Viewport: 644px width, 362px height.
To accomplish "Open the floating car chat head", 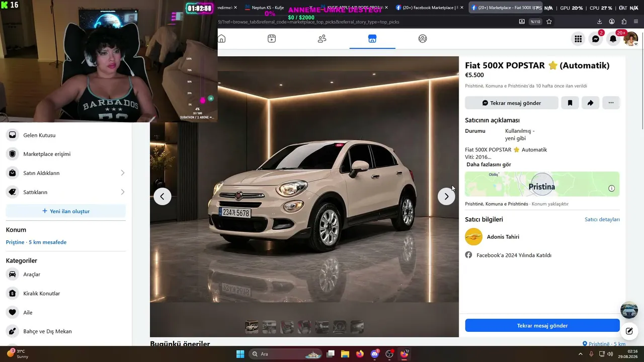I will point(629,310).
